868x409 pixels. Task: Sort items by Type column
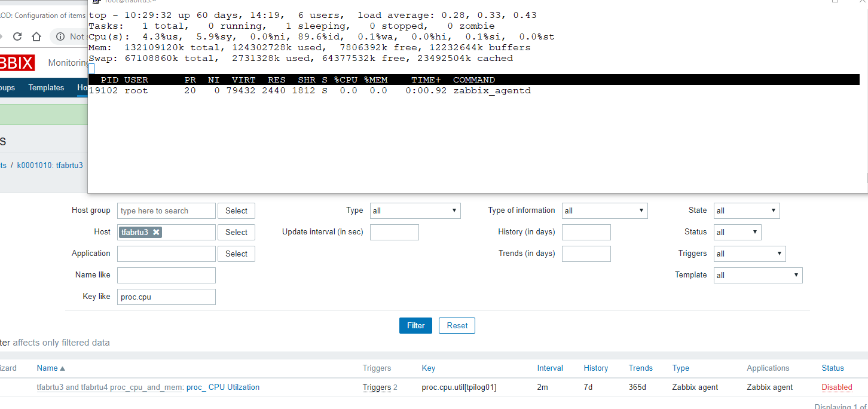point(681,368)
